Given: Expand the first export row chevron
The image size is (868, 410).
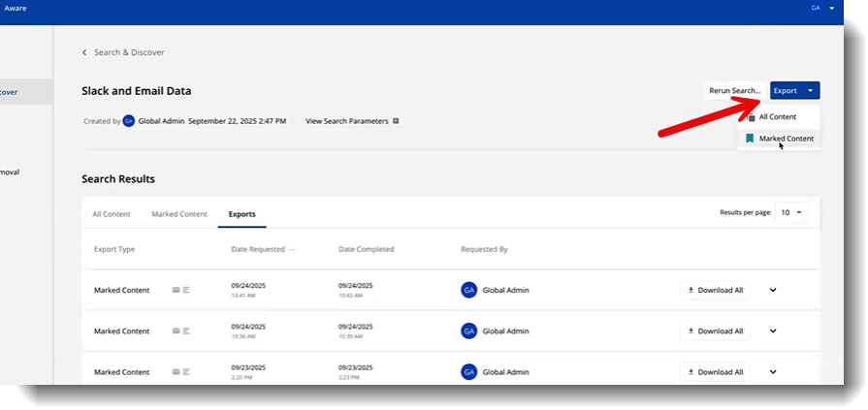Looking at the screenshot, I should click(x=773, y=290).
